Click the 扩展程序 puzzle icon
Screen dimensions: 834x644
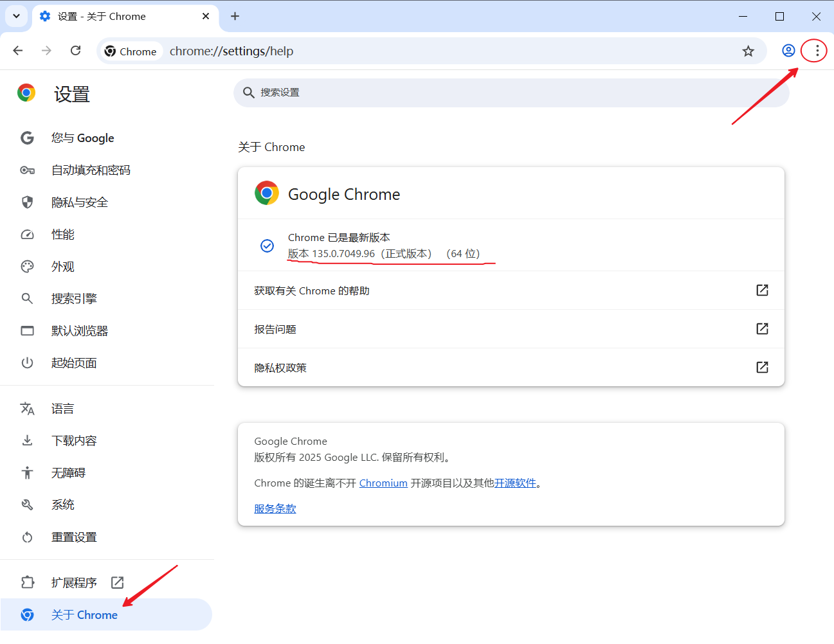27,583
